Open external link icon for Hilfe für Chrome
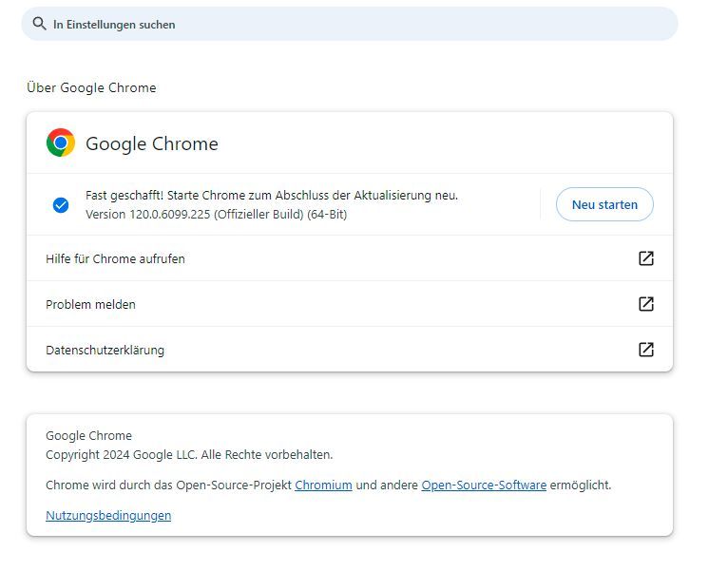The width and height of the screenshot is (728, 571). [x=646, y=258]
